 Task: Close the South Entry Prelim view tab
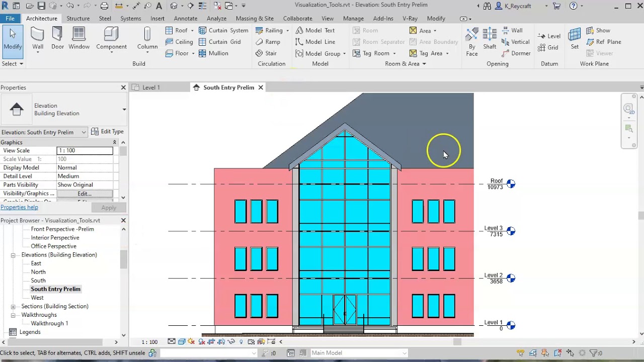(261, 87)
